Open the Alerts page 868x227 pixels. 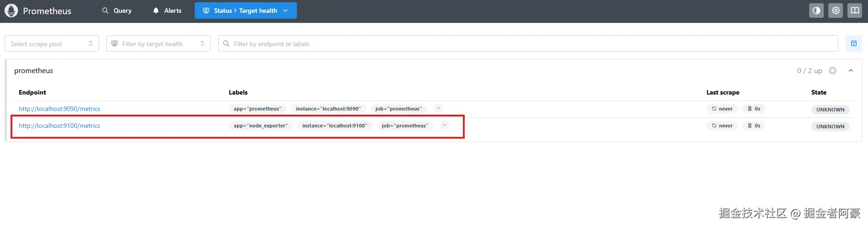coord(167,11)
